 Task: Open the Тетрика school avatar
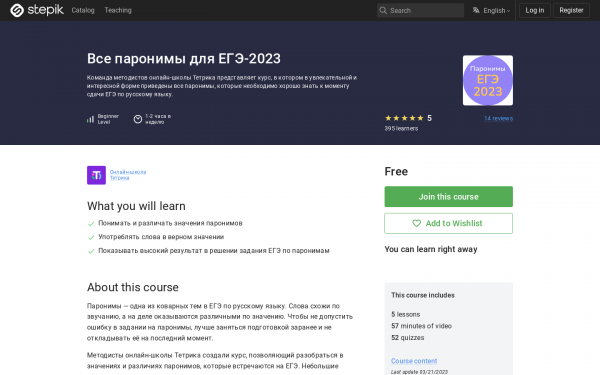point(96,175)
